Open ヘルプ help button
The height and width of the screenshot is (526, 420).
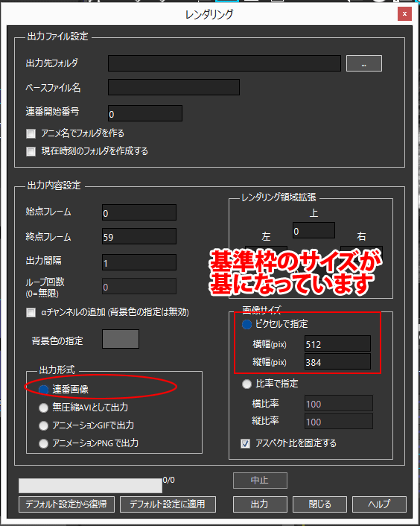[x=380, y=504]
